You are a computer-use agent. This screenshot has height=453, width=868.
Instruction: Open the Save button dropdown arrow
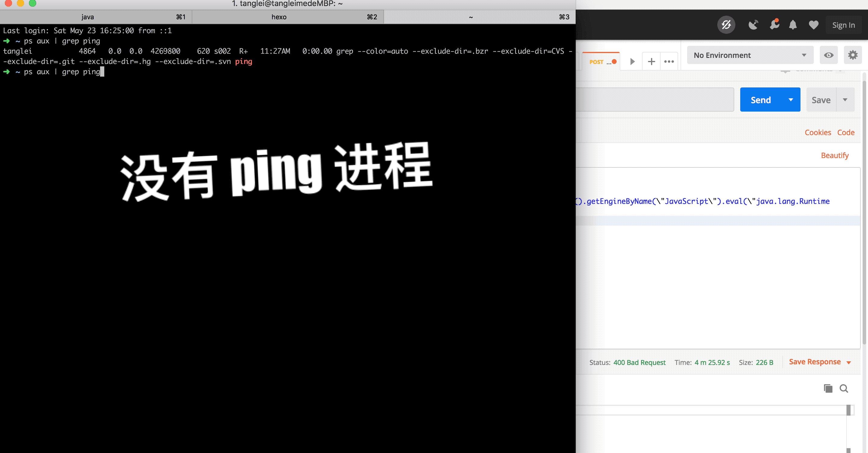point(845,100)
